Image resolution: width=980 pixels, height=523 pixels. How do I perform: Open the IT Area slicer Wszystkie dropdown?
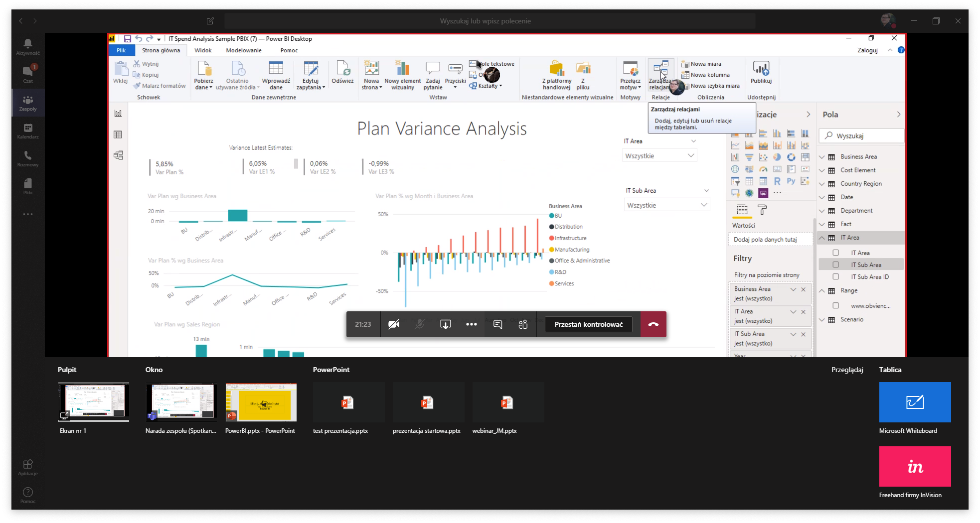pyautogui.click(x=659, y=156)
